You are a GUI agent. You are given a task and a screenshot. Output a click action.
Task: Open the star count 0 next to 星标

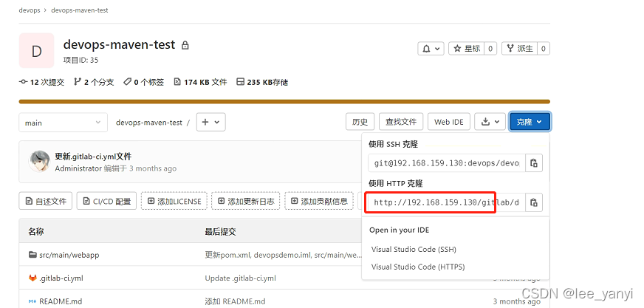[x=490, y=49]
